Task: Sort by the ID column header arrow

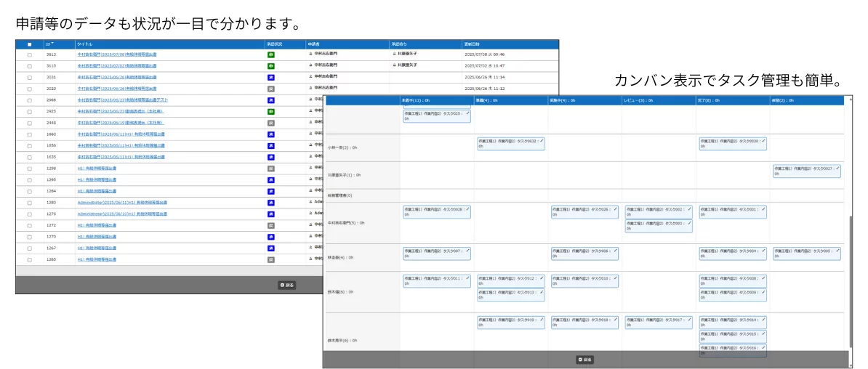Action: tap(52, 44)
